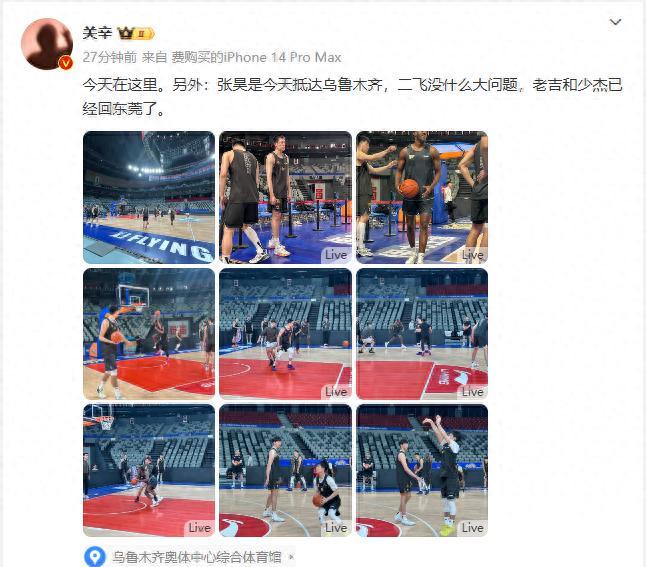The height and width of the screenshot is (567, 646).
Task: Open the middle-row right court photo
Action: [x=422, y=334]
